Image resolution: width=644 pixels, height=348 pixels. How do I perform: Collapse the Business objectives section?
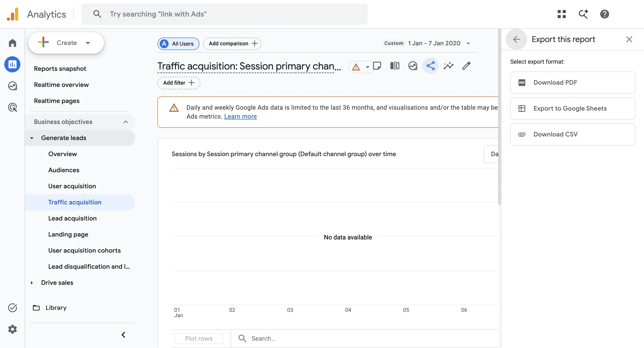pos(125,122)
